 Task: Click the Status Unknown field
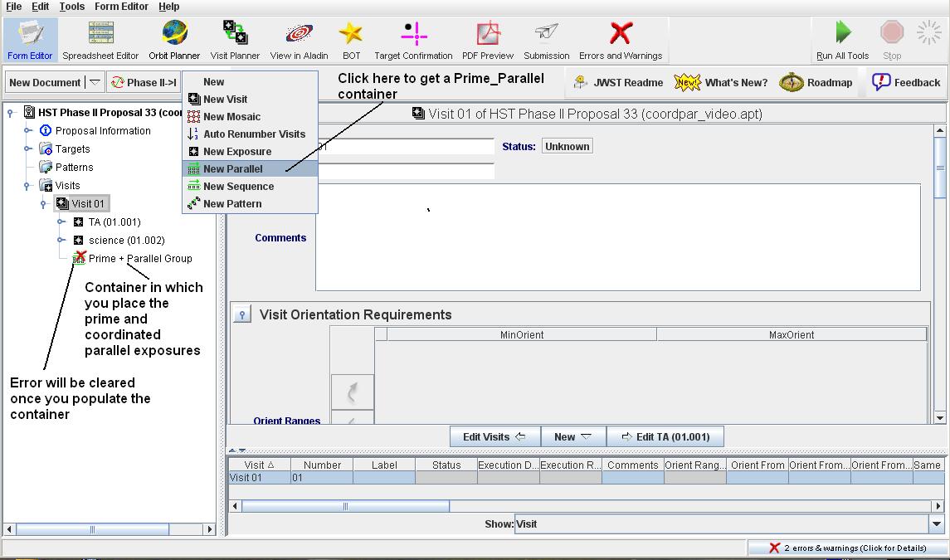[x=567, y=146]
